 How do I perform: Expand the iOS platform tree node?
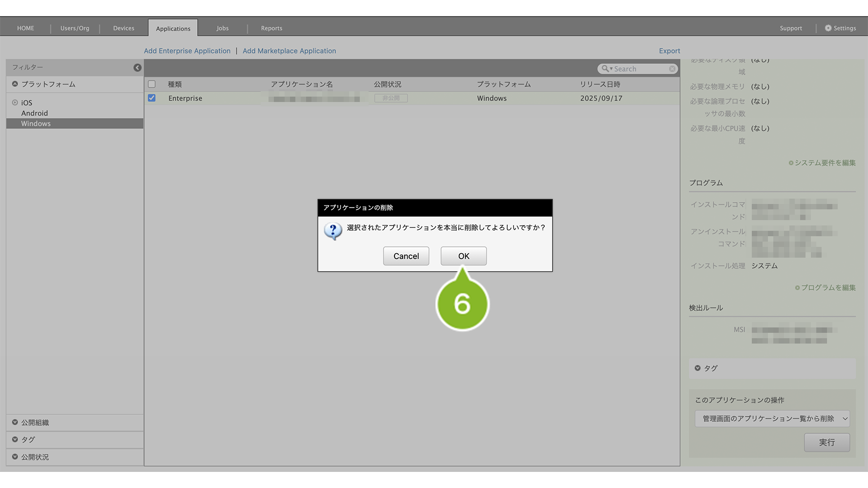point(15,103)
